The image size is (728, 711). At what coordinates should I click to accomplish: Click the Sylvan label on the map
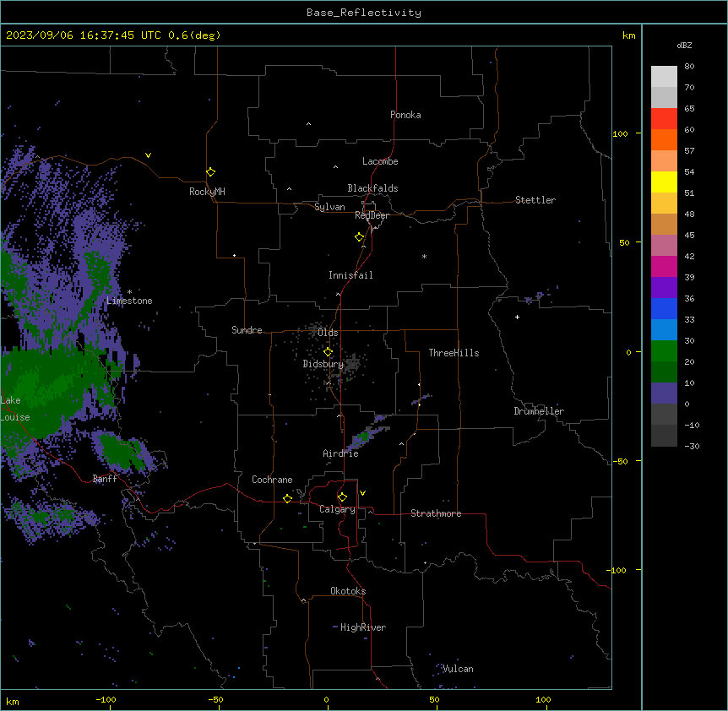tap(329, 207)
